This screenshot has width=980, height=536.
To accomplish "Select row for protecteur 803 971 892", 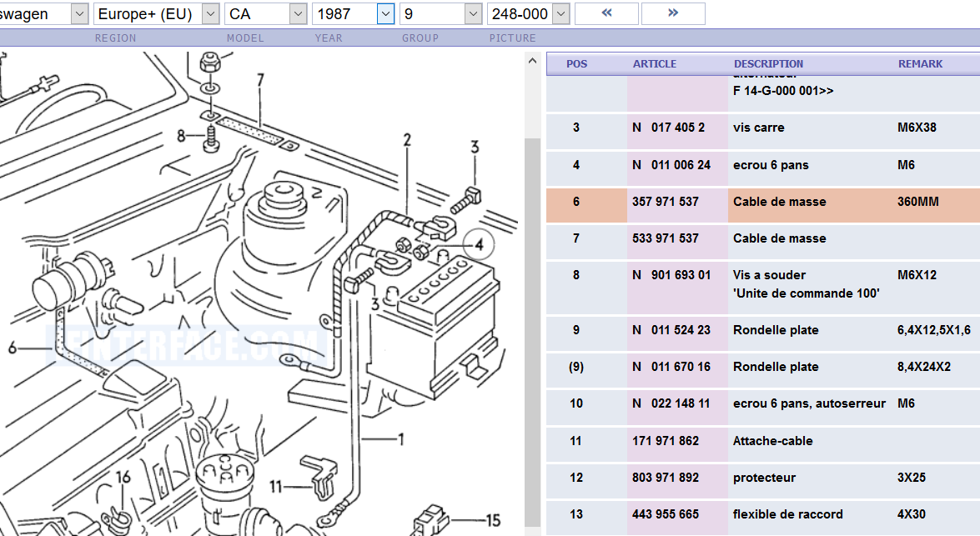I will click(x=762, y=478).
